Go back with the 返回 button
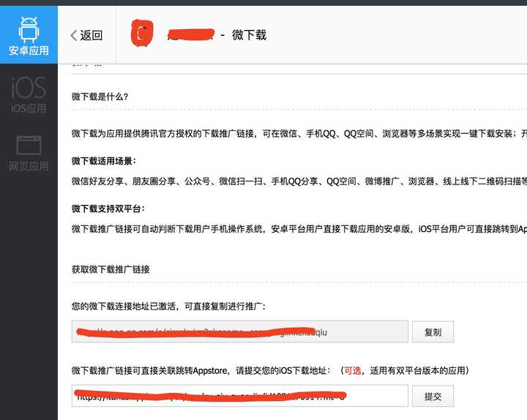 [x=86, y=35]
